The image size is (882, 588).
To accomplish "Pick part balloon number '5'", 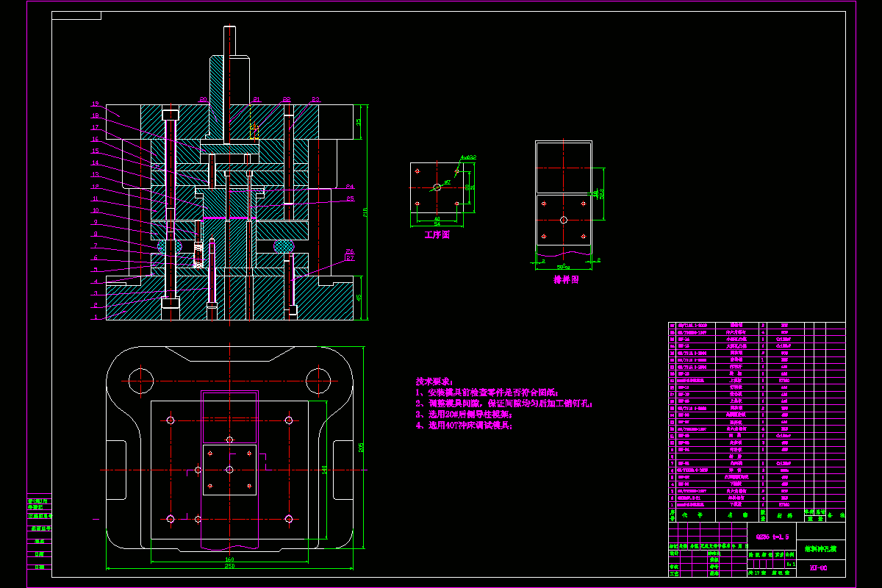I will point(96,270).
